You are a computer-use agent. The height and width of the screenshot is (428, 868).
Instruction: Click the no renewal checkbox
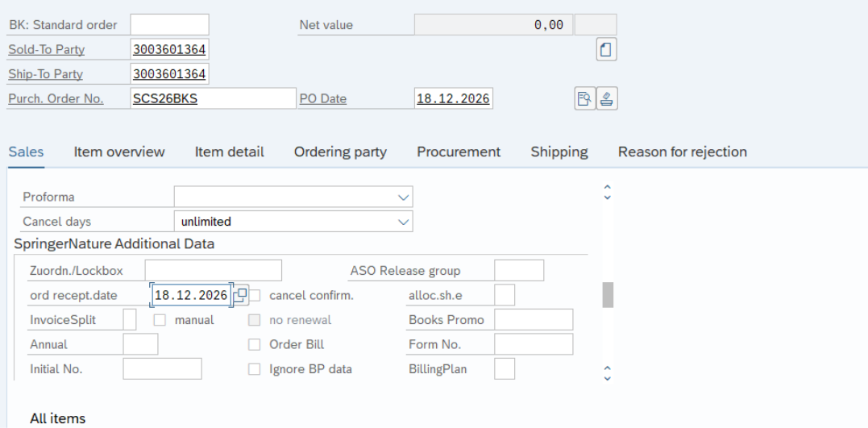(x=254, y=319)
